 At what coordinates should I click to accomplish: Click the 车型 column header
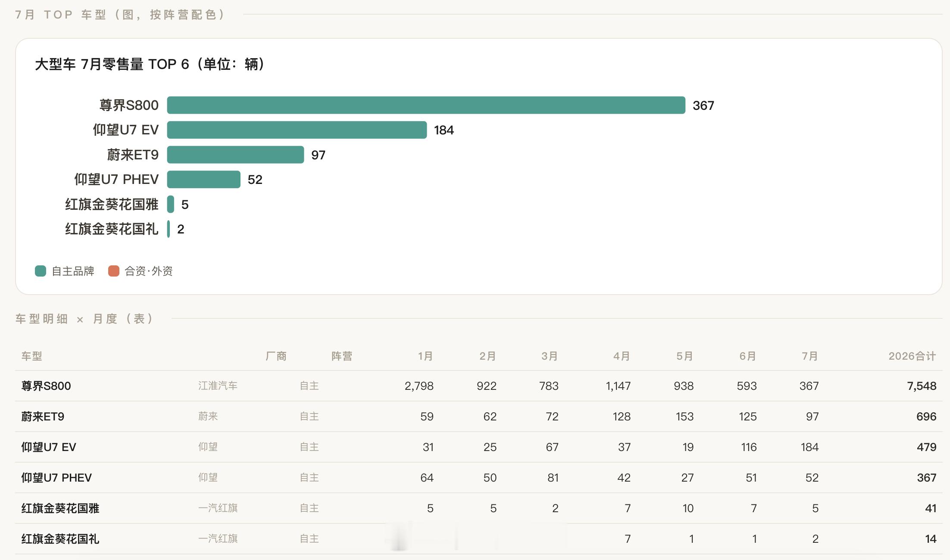(x=32, y=356)
